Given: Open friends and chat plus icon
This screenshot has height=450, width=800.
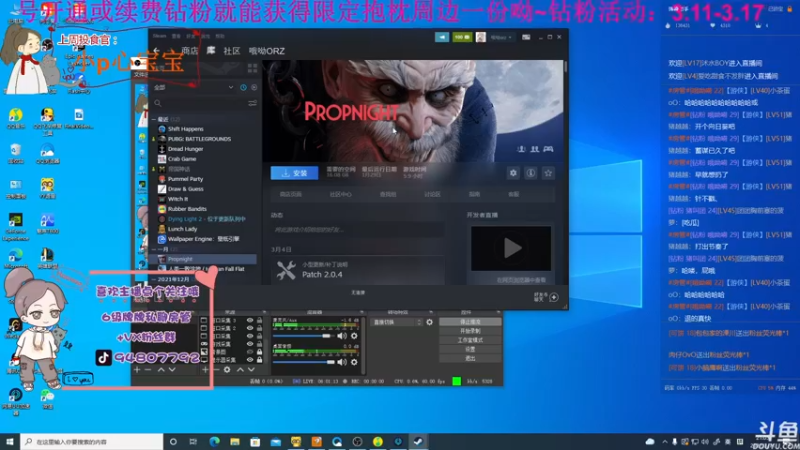Looking at the screenshot, I should 554,297.
